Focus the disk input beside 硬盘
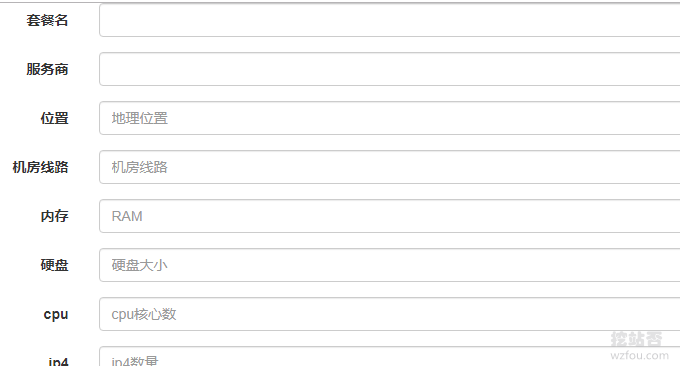Screen dimensions: 680x366 tap(389, 265)
